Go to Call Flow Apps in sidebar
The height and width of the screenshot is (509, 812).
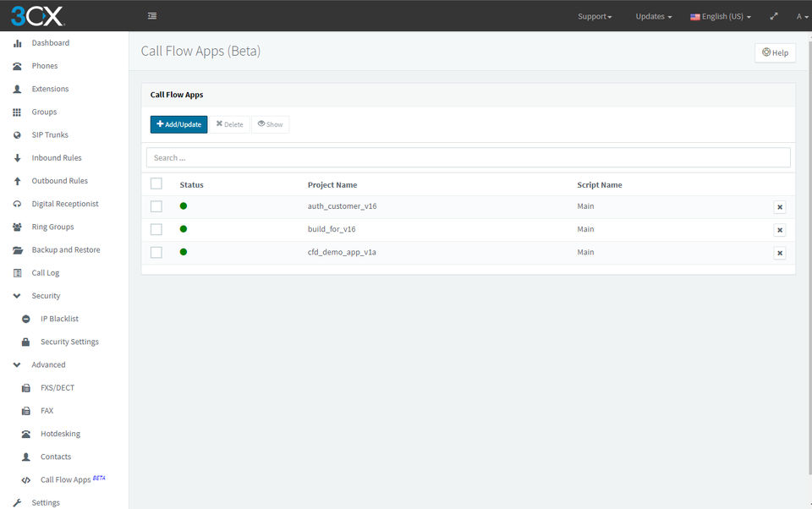click(x=66, y=479)
